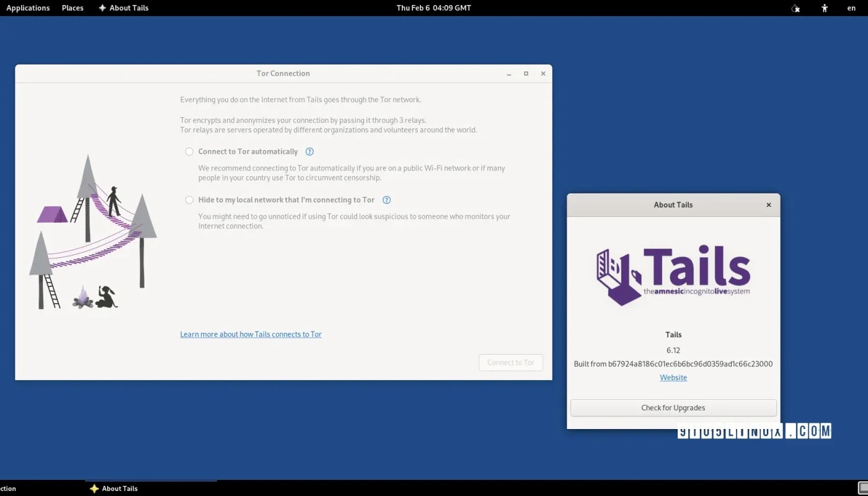Click the star icon in About Tails taskbar entry
Viewport: 868px width, 496px height.
94,489
